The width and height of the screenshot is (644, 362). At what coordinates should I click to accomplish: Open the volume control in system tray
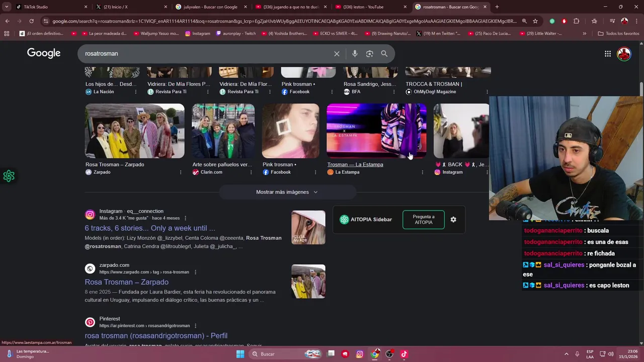coord(610,354)
